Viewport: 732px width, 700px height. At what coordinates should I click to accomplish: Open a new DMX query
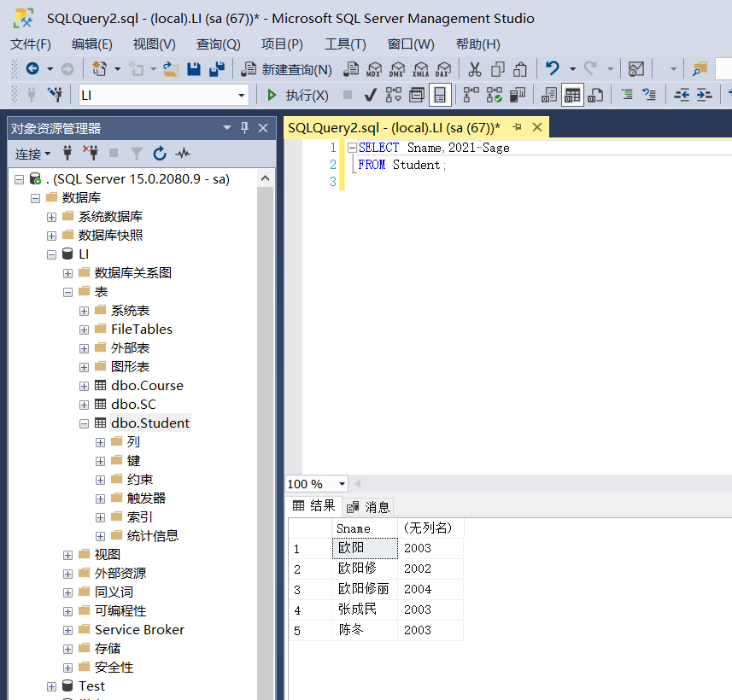[397, 69]
